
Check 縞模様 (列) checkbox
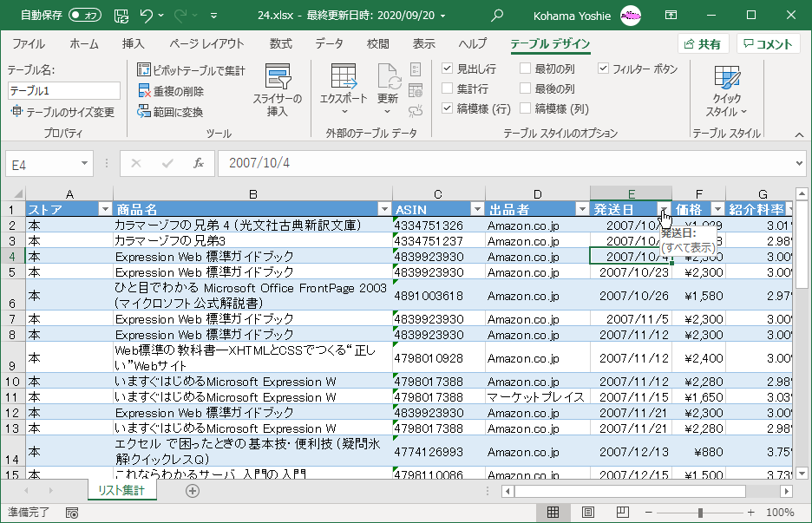525,108
